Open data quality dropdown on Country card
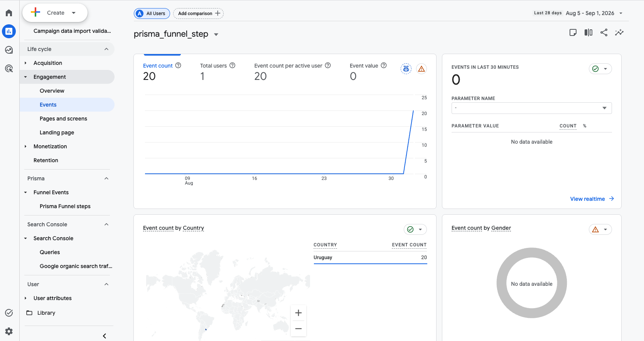644x341 pixels. 415,229
